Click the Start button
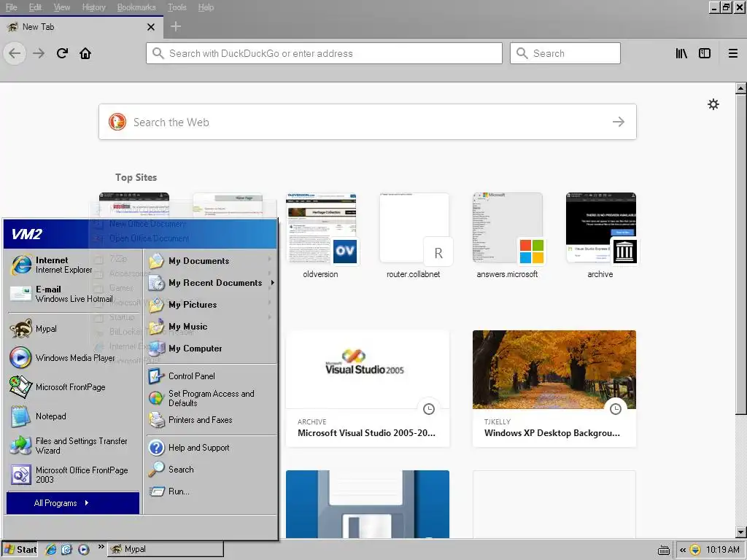 pos(20,550)
